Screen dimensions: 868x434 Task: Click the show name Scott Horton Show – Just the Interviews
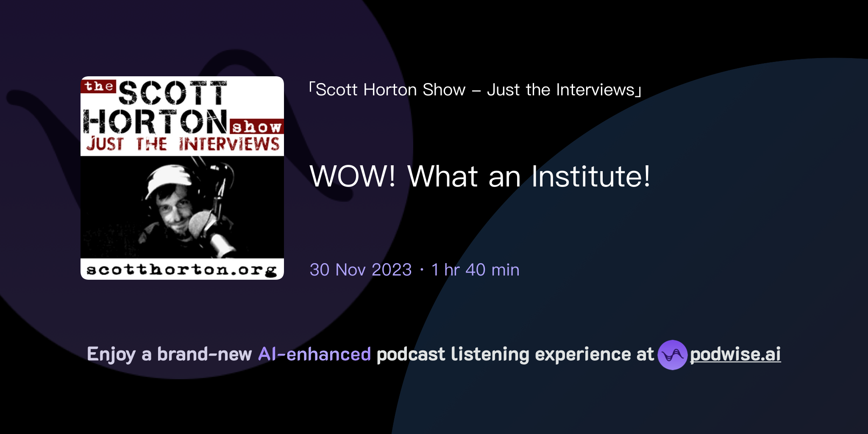tap(475, 89)
